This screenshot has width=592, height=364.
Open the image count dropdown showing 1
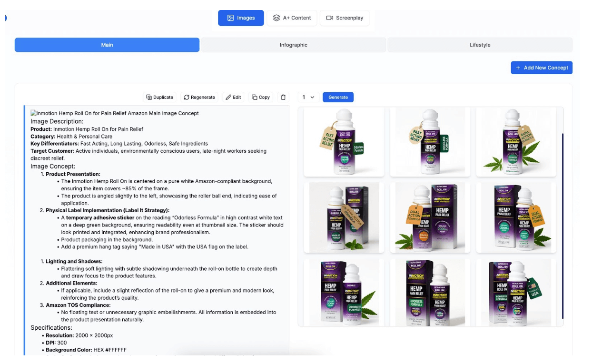[308, 97]
